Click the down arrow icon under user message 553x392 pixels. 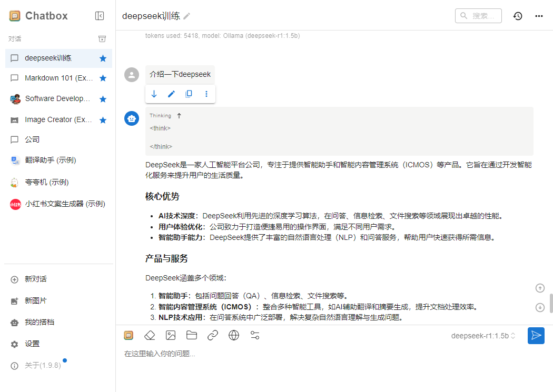[154, 94]
